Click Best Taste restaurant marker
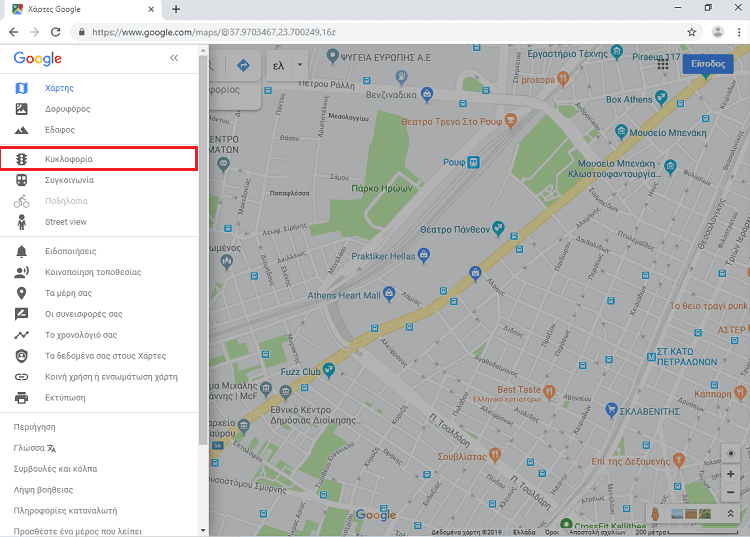This screenshot has width=750, height=537. click(x=549, y=391)
